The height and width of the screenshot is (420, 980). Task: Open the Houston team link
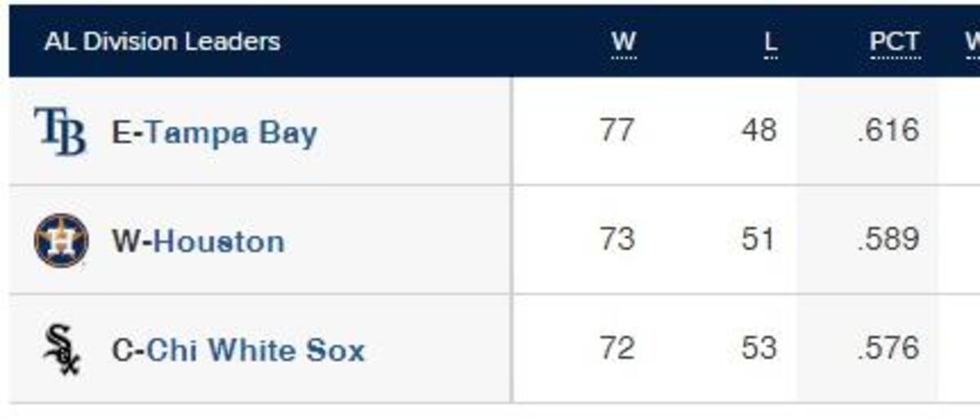(219, 241)
